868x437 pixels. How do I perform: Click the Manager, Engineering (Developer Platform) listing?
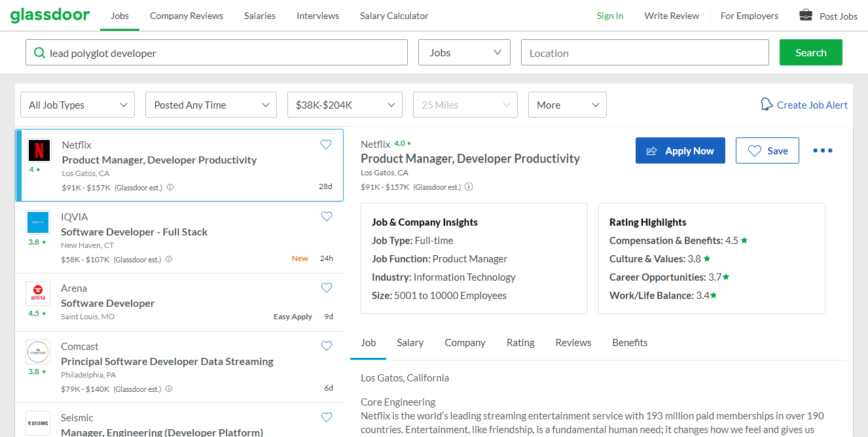162,432
